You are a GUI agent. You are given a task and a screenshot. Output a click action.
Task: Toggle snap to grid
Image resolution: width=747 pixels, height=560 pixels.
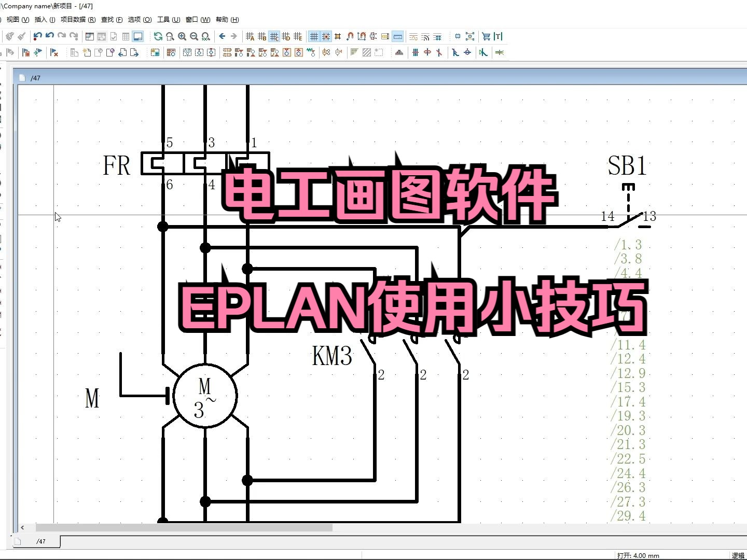coord(326,36)
